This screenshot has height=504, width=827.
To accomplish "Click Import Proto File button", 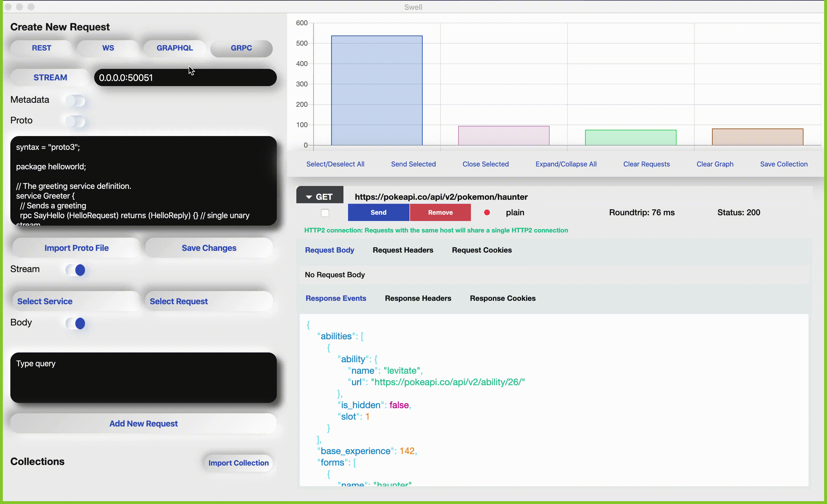I will (x=76, y=248).
